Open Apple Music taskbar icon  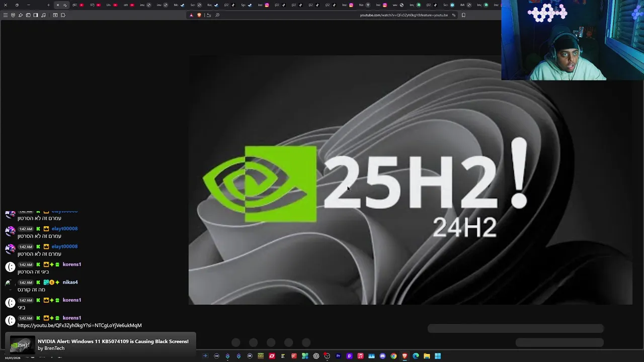pos(360,356)
